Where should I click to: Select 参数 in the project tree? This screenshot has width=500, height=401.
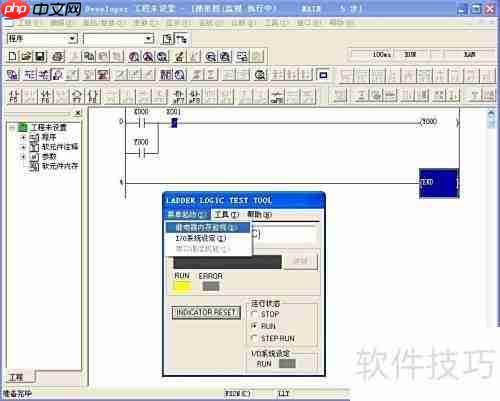coord(49,156)
